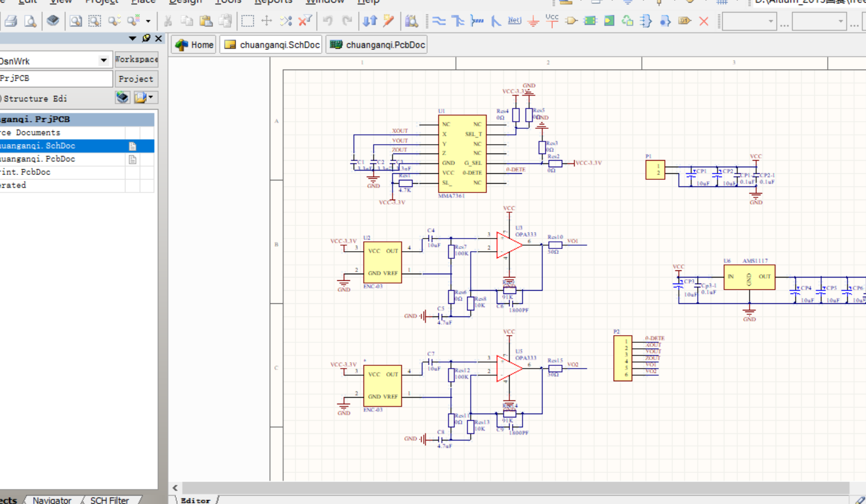This screenshot has width=866, height=504.
Task: Select chuanganqi.PcbDoc in project tree
Action: (77, 159)
